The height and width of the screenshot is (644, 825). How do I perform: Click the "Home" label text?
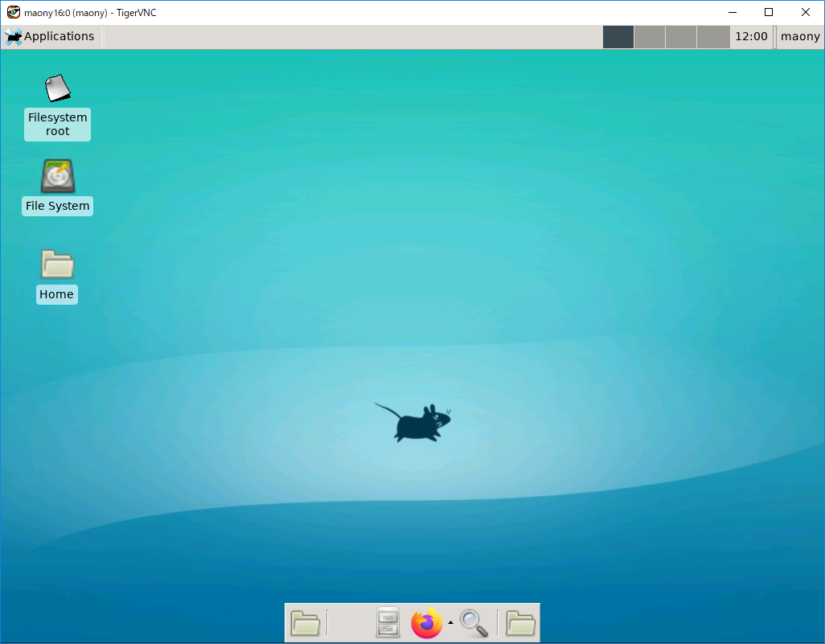coord(57,294)
